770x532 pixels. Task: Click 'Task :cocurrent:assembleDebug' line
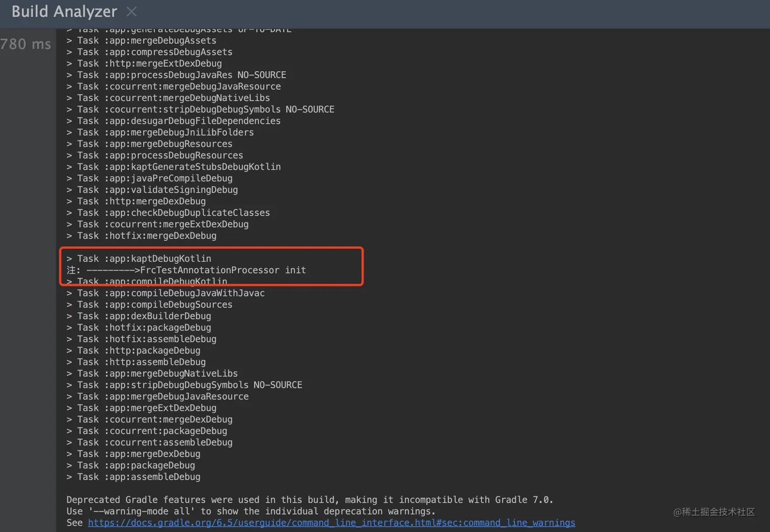tap(149, 442)
